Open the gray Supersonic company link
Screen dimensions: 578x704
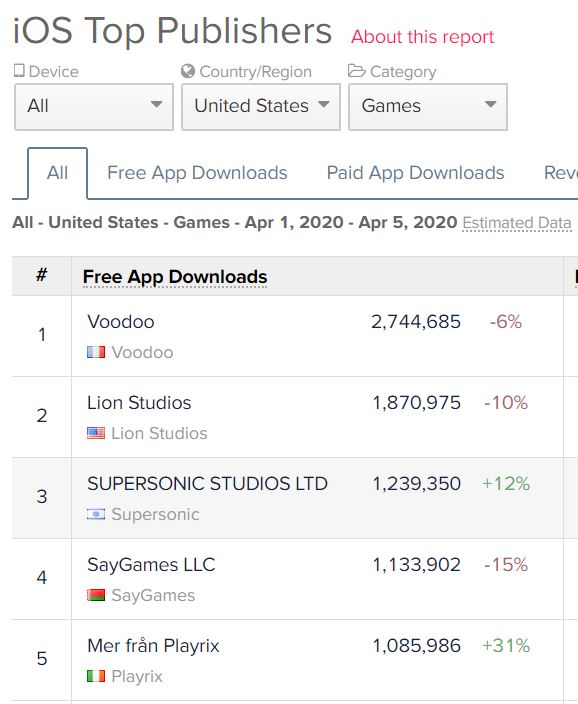pyautogui.click(x=155, y=514)
